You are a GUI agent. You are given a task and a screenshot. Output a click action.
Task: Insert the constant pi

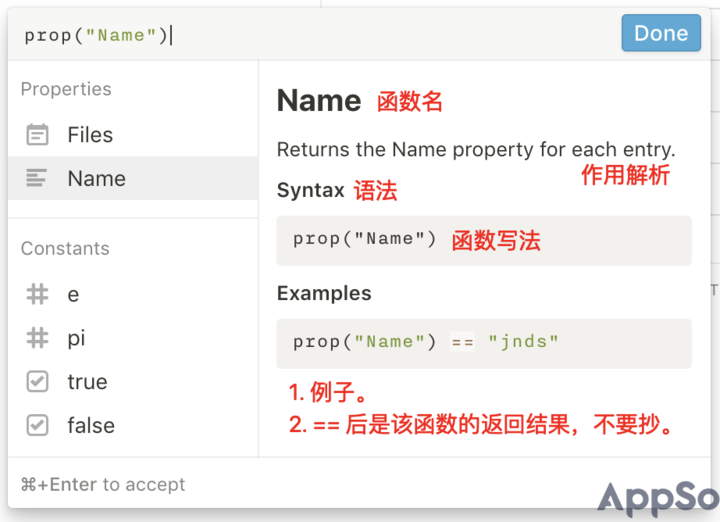click(133, 338)
